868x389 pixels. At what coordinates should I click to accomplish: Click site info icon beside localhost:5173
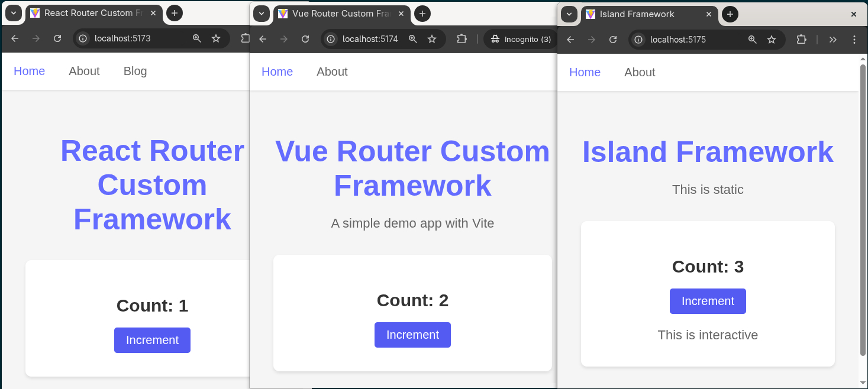point(84,38)
